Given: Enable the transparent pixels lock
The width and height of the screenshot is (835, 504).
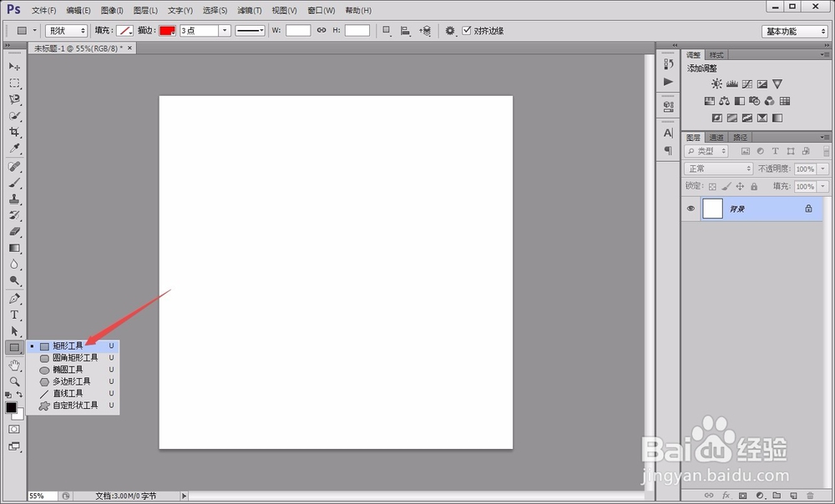Looking at the screenshot, I should click(712, 185).
